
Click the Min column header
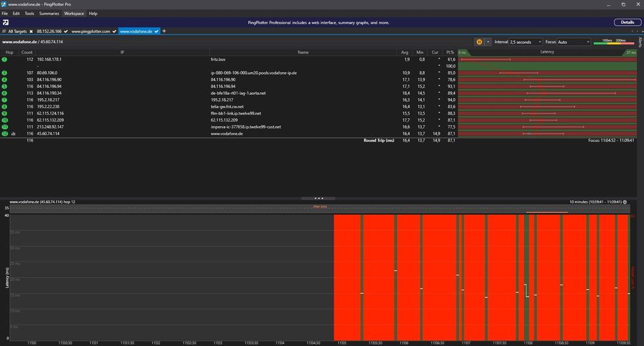point(420,52)
